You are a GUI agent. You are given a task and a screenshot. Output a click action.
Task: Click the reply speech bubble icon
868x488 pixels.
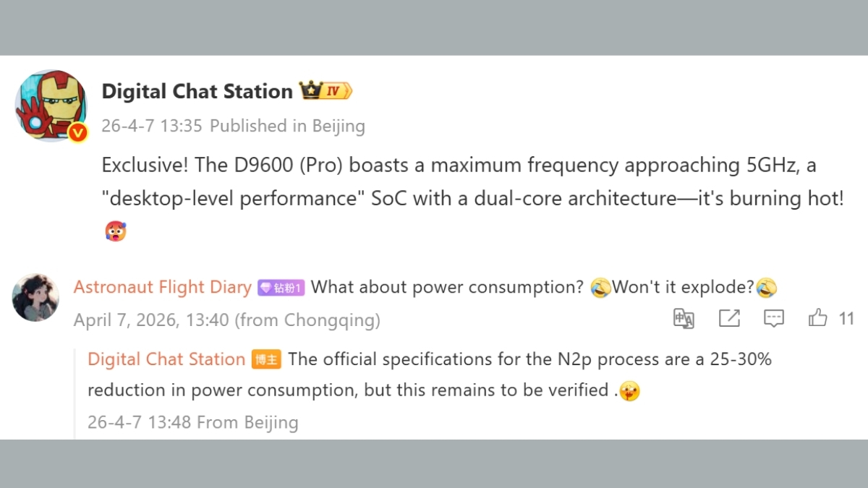774,318
